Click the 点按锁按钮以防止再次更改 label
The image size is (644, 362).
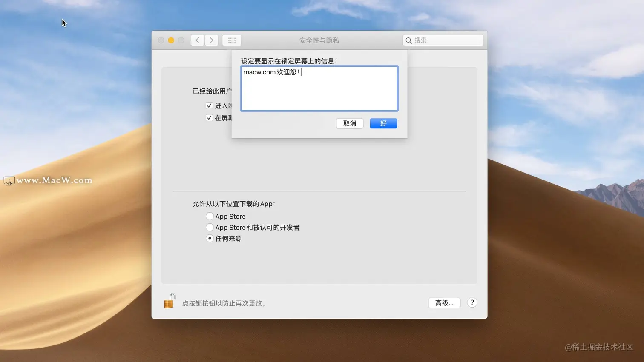click(224, 303)
